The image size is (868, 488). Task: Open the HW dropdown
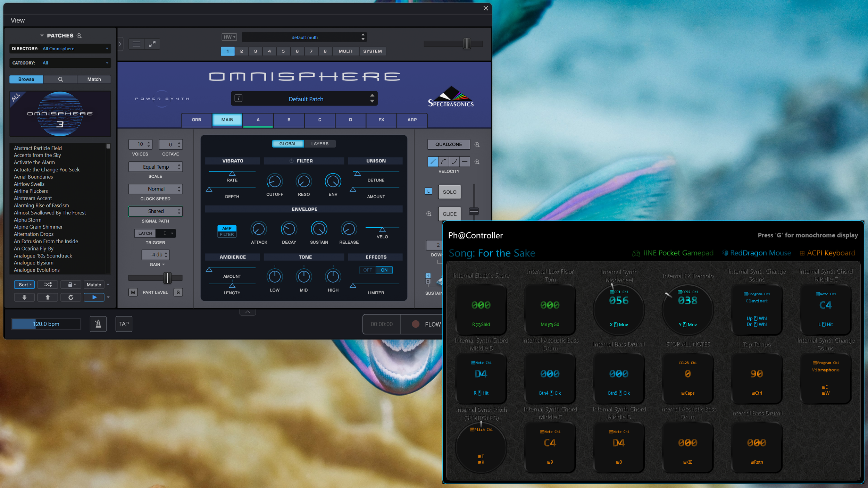(x=229, y=37)
